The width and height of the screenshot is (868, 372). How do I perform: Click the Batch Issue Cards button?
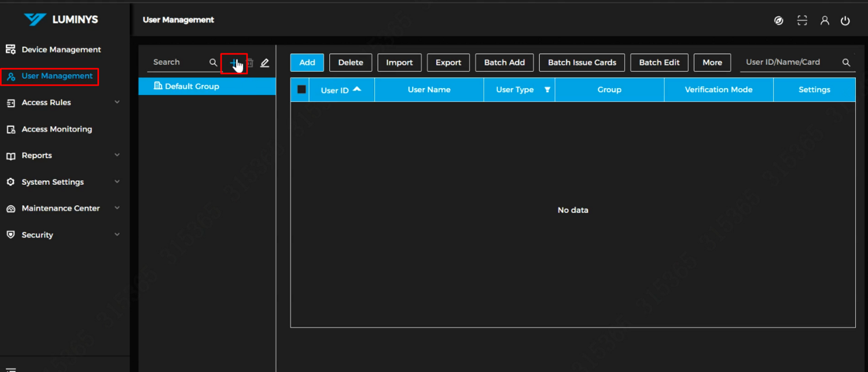coord(582,62)
